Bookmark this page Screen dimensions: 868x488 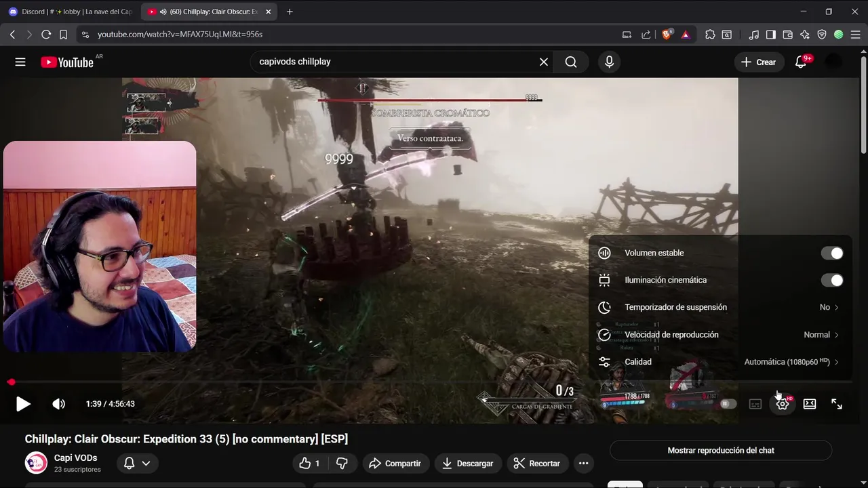tap(63, 34)
